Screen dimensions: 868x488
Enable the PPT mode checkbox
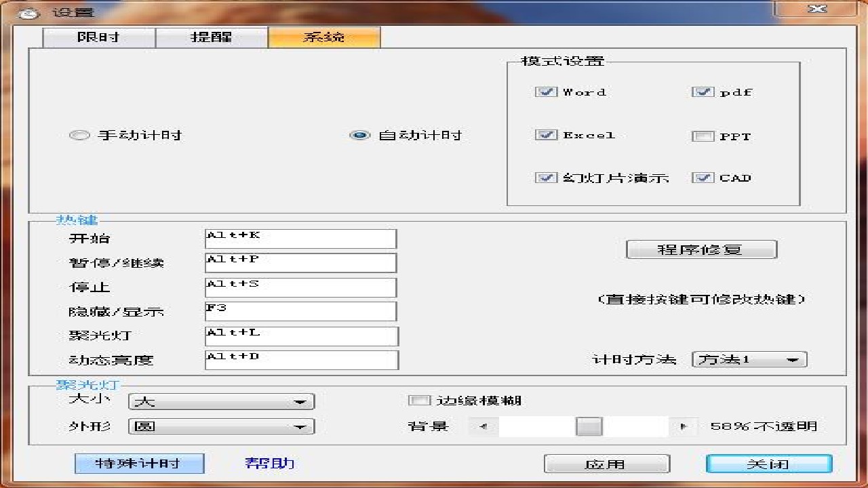point(703,136)
